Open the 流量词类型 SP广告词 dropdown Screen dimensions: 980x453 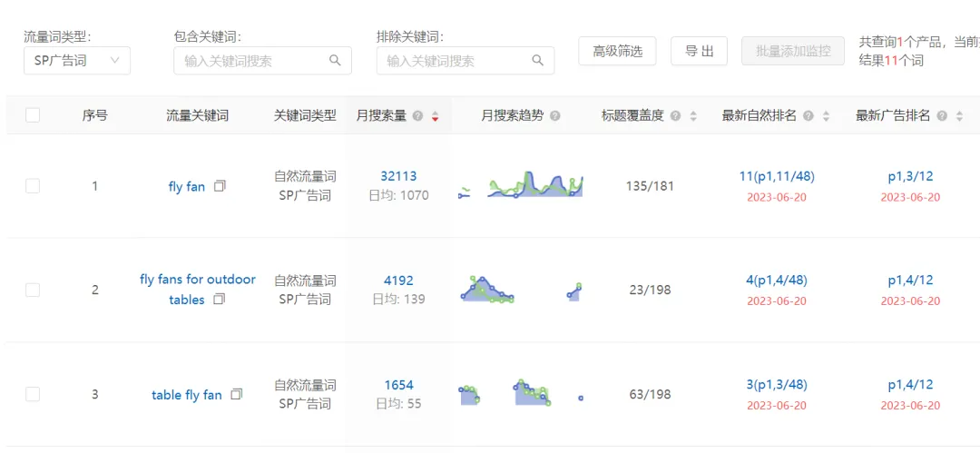[x=77, y=61]
